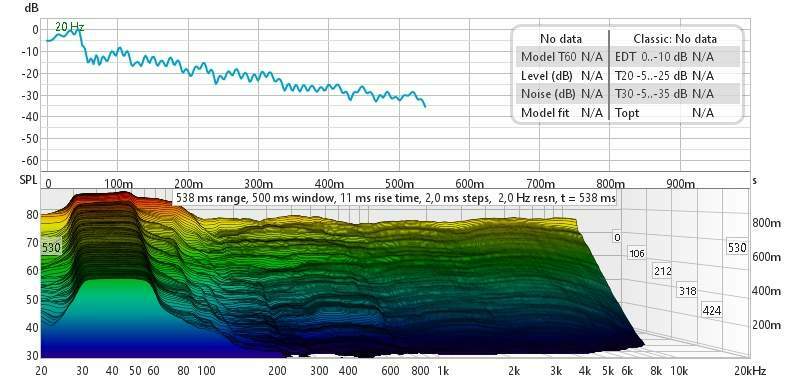Image resolution: width=800 pixels, height=383 pixels.
Task: Select the 424 slice time label
Action: 711,310
